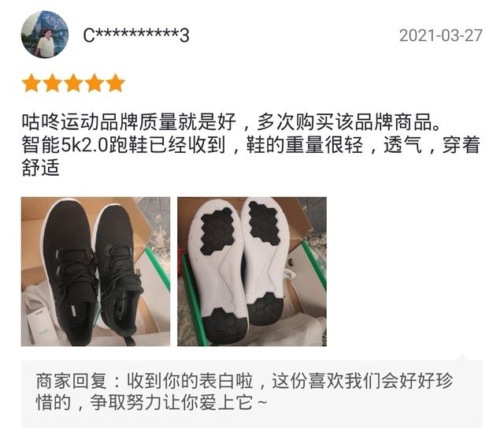Open the white shoe soles photo

point(252,272)
